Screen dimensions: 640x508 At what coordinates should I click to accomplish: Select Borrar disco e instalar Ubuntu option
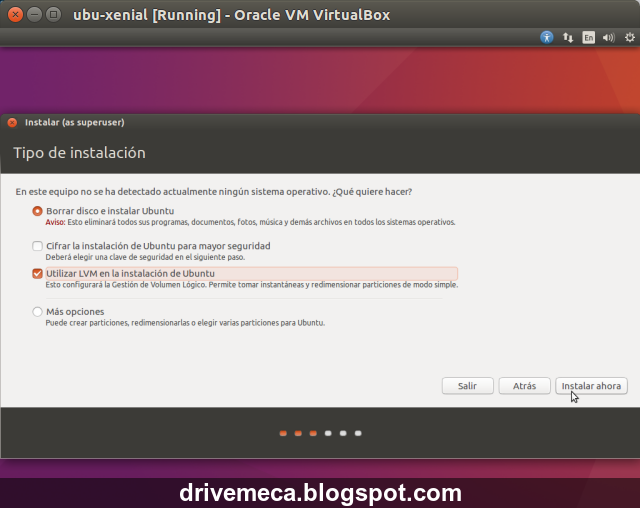coord(37,211)
